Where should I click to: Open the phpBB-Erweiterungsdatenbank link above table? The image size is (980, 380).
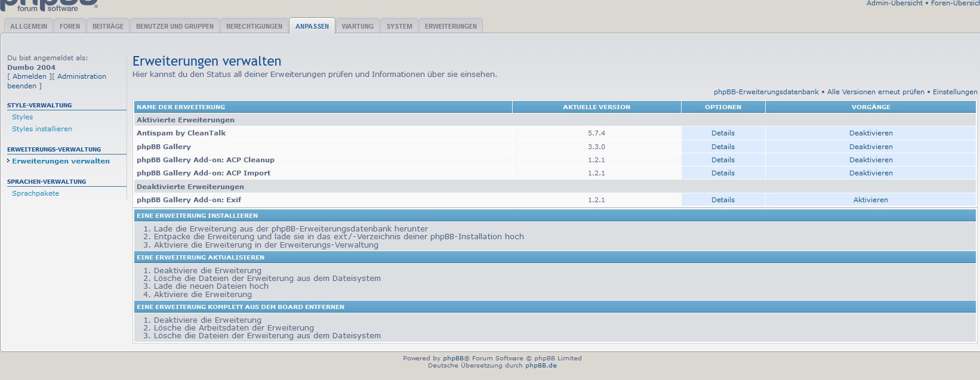pos(766,92)
